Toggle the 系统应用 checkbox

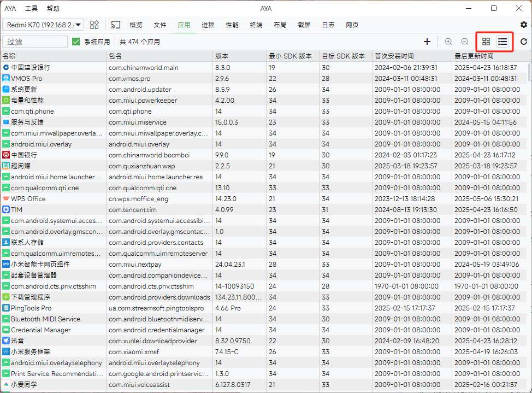[76, 42]
